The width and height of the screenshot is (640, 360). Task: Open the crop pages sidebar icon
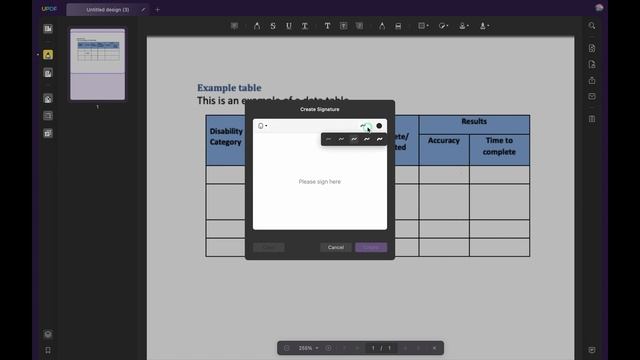pos(48,116)
